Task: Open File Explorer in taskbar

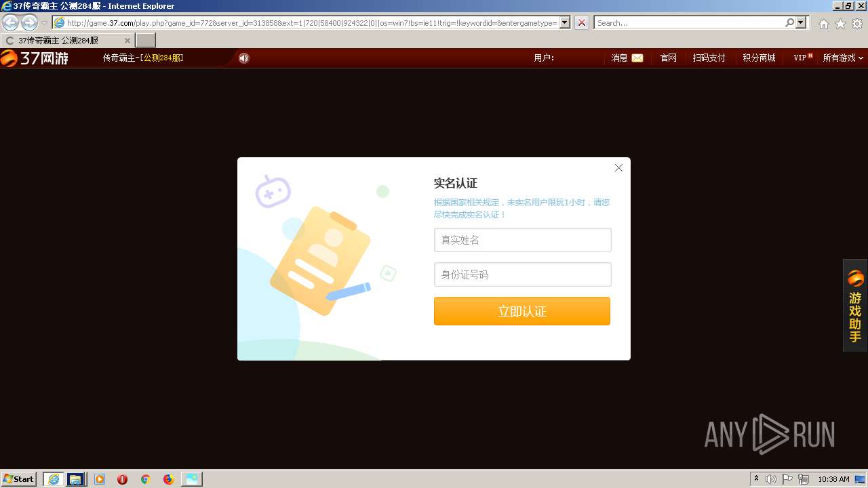Action: [76, 479]
